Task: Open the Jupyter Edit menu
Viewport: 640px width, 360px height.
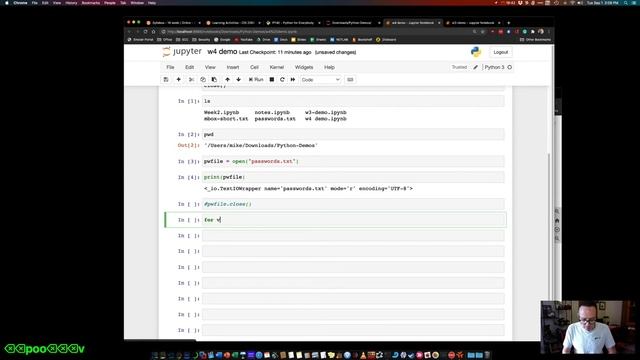Action: 190,67
